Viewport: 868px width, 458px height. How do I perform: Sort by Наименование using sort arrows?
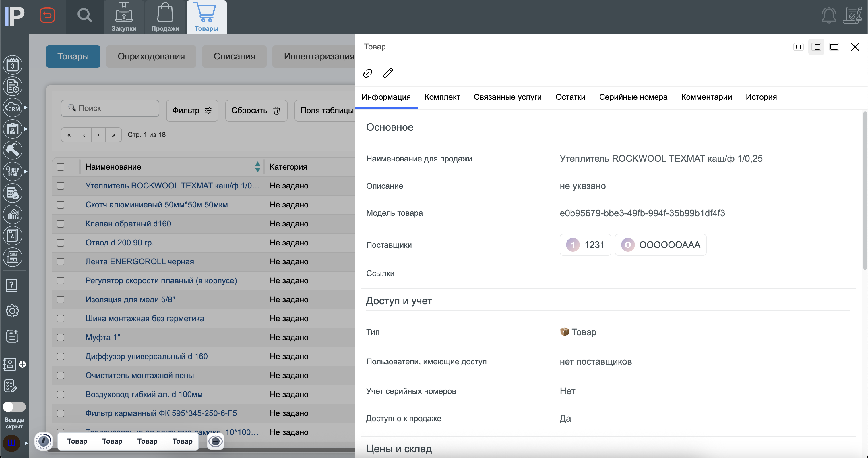[257, 167]
